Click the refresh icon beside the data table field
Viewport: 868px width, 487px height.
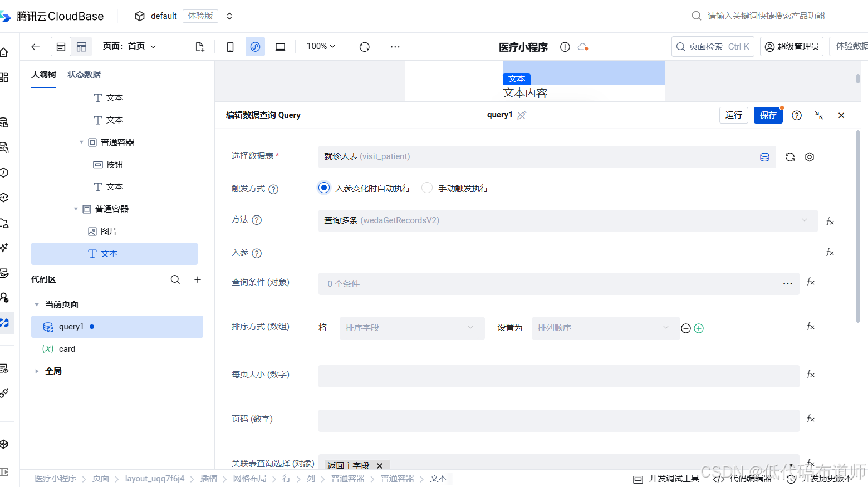pos(789,157)
